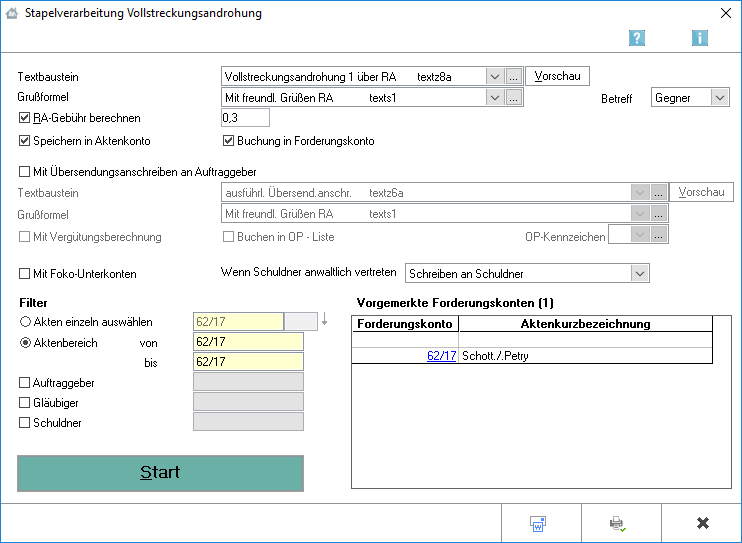742x543 pixels.
Task: Click the house icon in title bar
Action: pos(12,13)
